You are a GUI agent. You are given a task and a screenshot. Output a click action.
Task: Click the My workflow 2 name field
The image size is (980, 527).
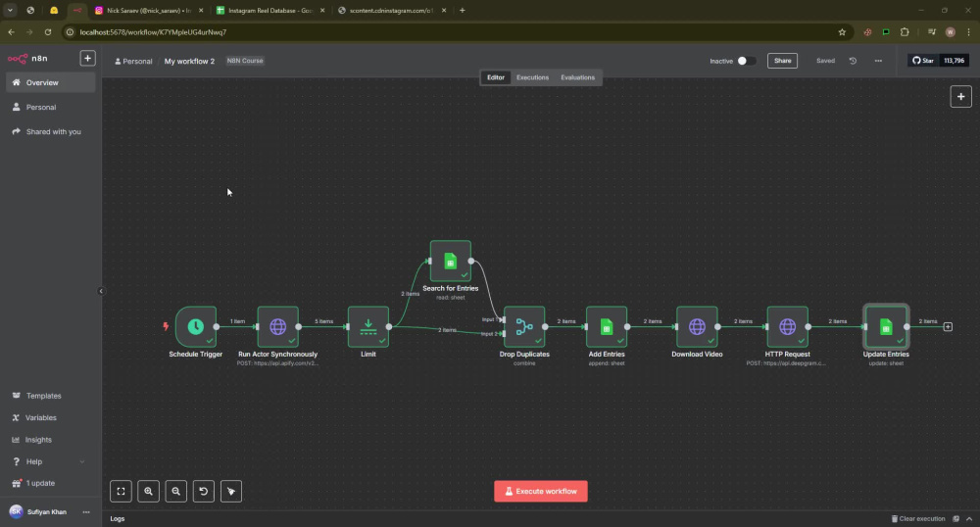(189, 61)
